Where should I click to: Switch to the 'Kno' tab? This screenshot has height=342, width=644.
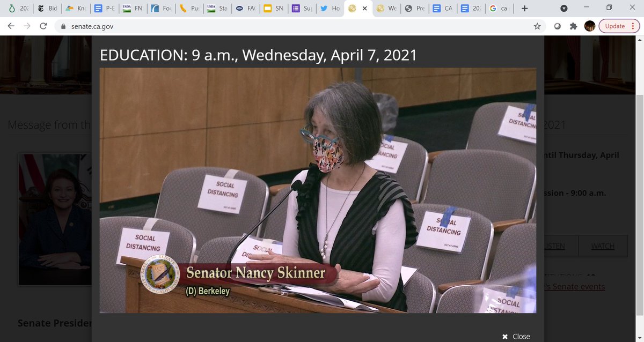tap(76, 9)
